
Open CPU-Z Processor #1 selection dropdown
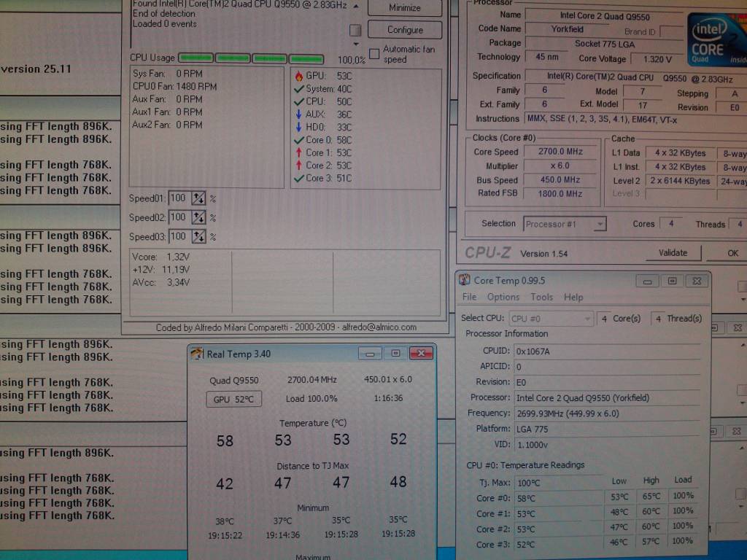(x=565, y=224)
